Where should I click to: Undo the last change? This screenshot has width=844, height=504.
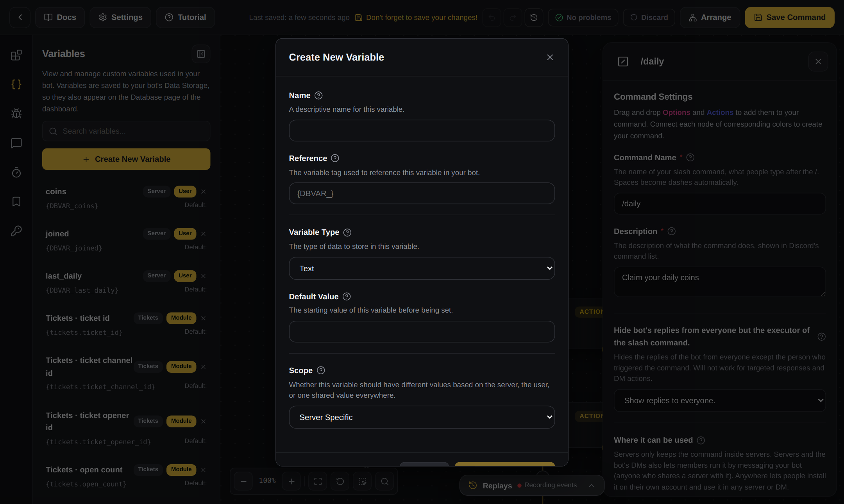tap(492, 18)
